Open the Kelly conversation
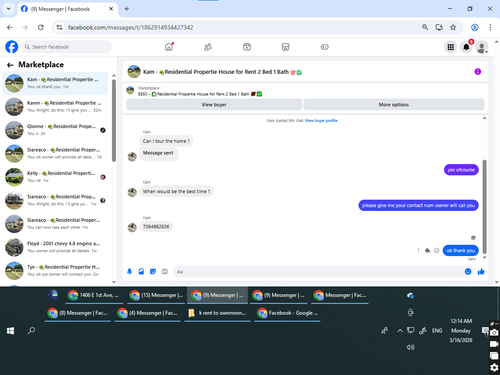 (x=56, y=177)
